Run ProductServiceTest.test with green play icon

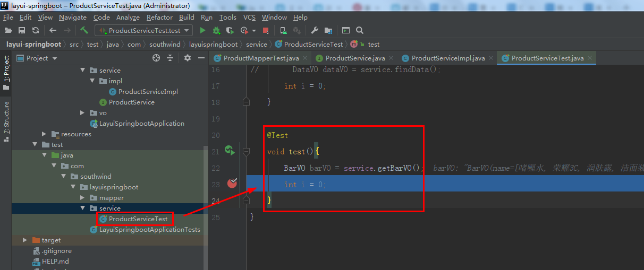(x=202, y=30)
